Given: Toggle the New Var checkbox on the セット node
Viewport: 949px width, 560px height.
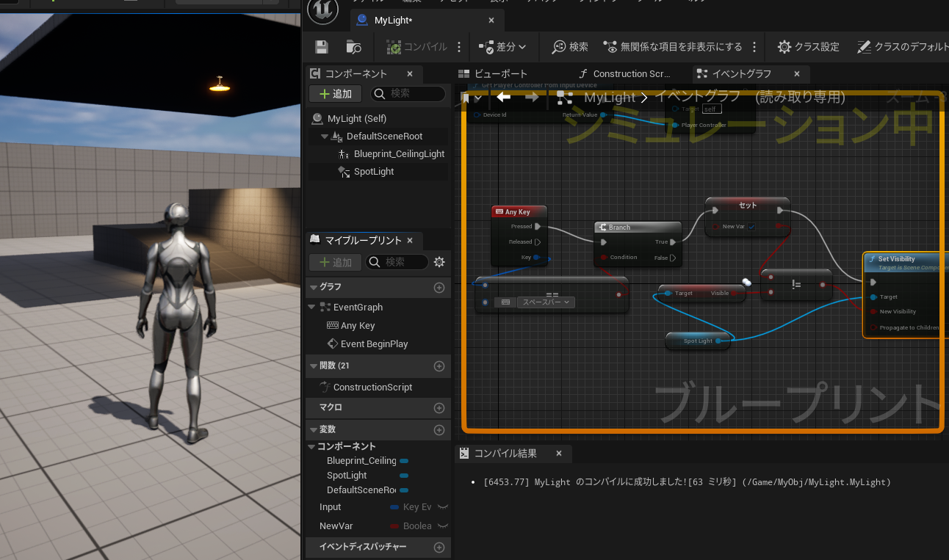Looking at the screenshot, I should (x=751, y=227).
